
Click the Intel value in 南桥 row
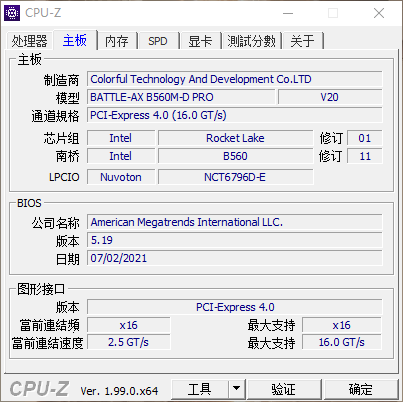pyautogui.click(x=121, y=156)
